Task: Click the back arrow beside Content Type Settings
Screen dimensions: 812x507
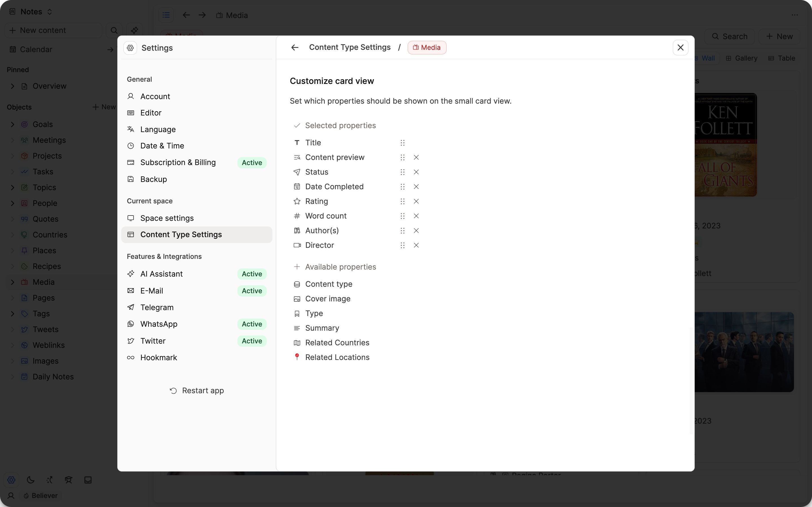Action: click(295, 47)
